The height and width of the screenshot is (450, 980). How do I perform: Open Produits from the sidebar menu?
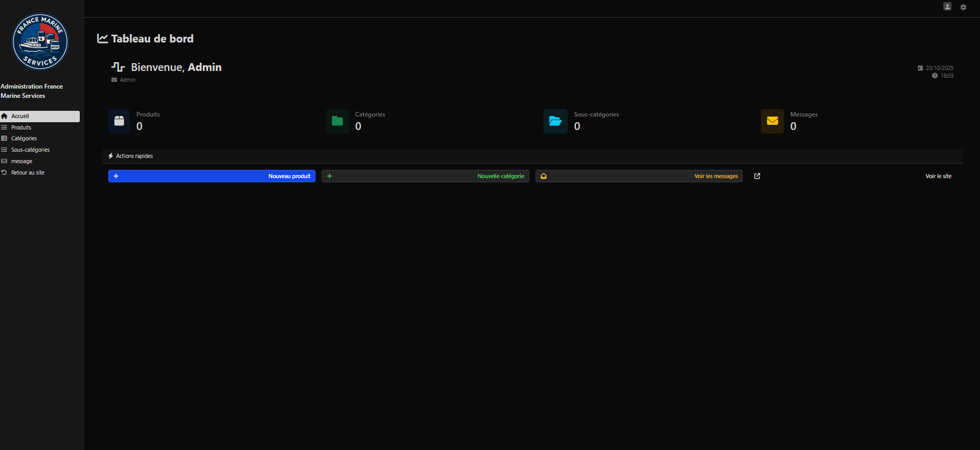point(21,127)
